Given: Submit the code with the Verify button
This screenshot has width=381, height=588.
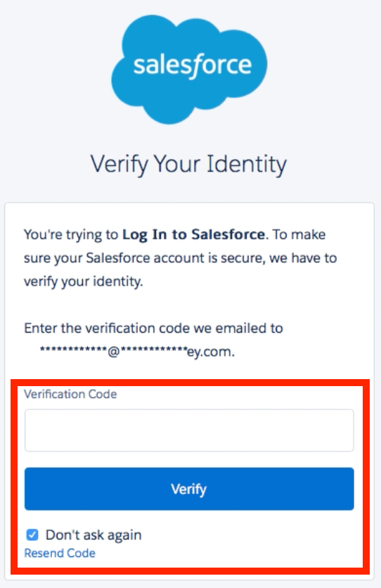Looking at the screenshot, I should [x=189, y=489].
